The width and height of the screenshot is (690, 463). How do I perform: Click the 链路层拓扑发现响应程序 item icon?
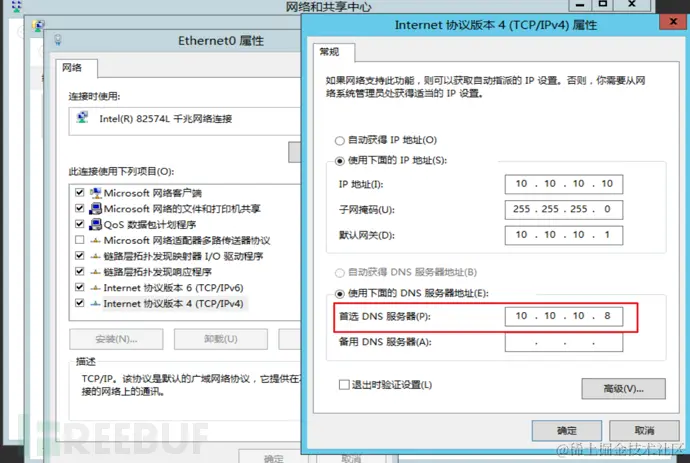(95, 272)
